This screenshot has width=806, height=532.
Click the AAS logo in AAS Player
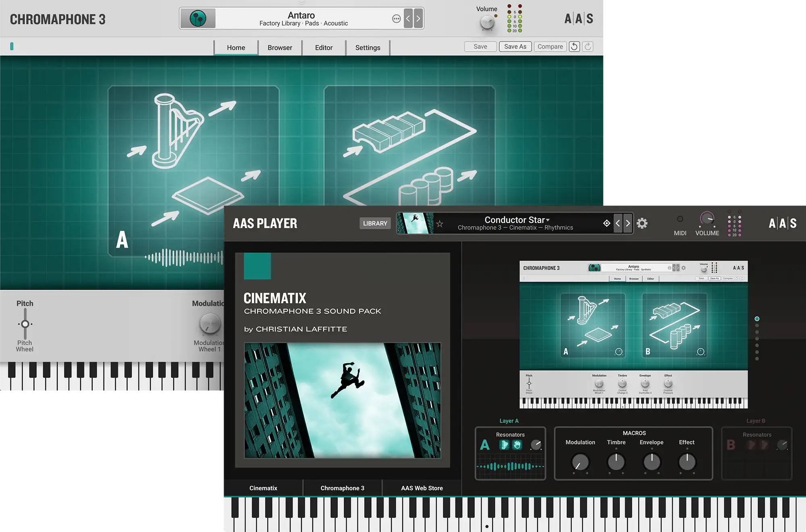click(783, 223)
